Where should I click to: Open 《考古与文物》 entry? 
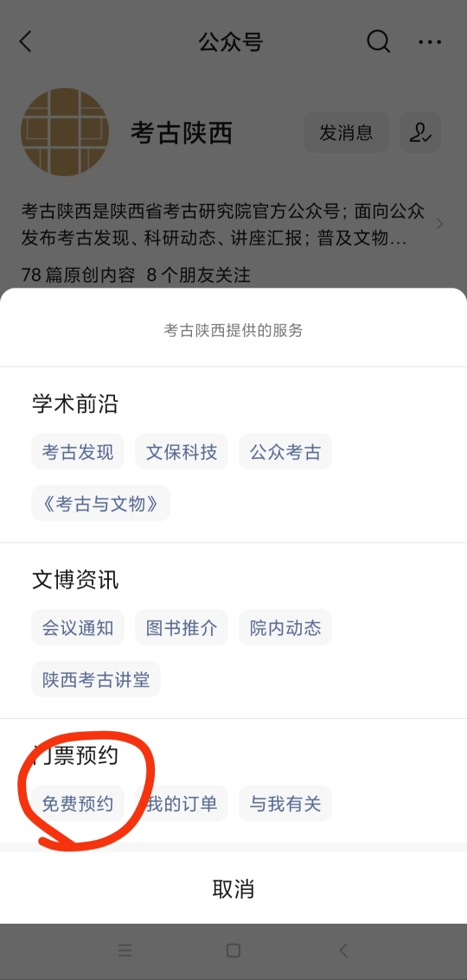[100, 503]
